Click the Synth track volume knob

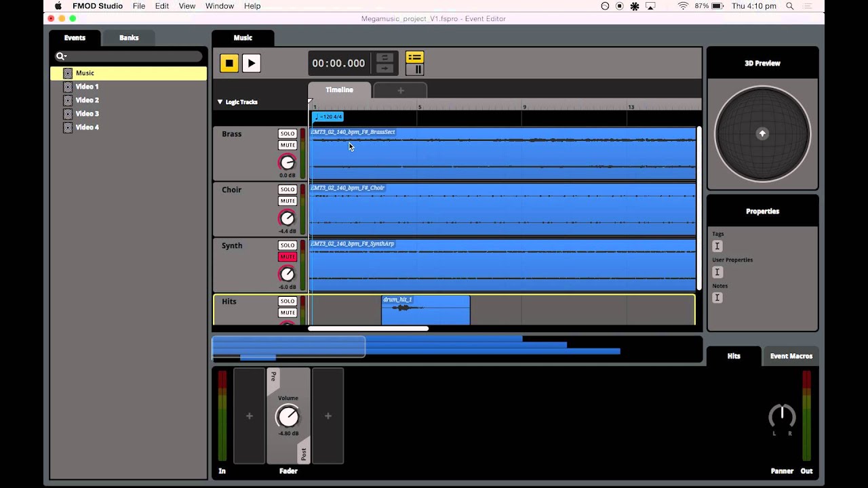coord(288,274)
